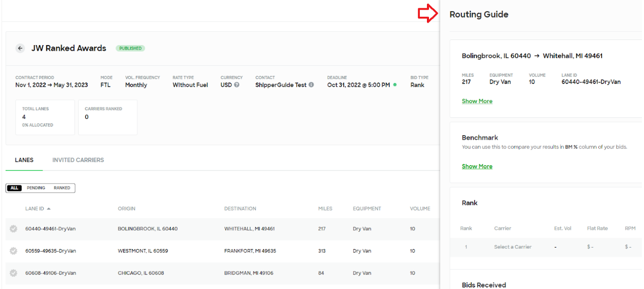Click the DESTINATION column header
The width and height of the screenshot is (644, 289).
[240, 209]
